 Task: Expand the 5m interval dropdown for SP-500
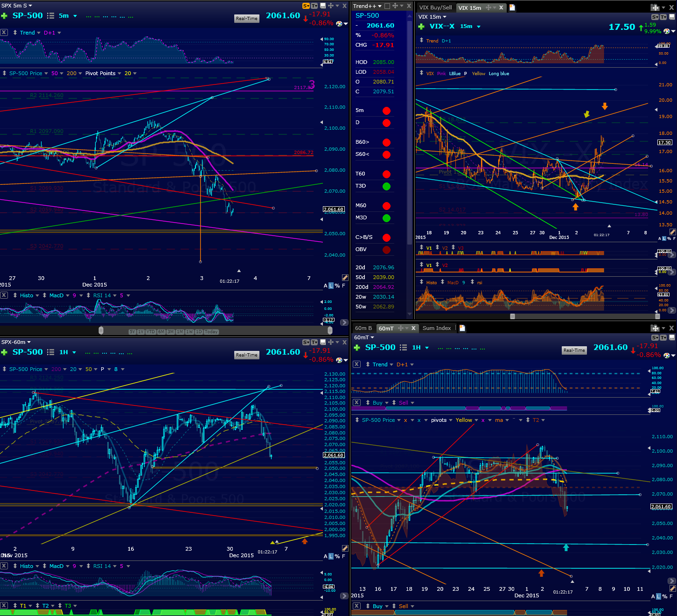74,16
